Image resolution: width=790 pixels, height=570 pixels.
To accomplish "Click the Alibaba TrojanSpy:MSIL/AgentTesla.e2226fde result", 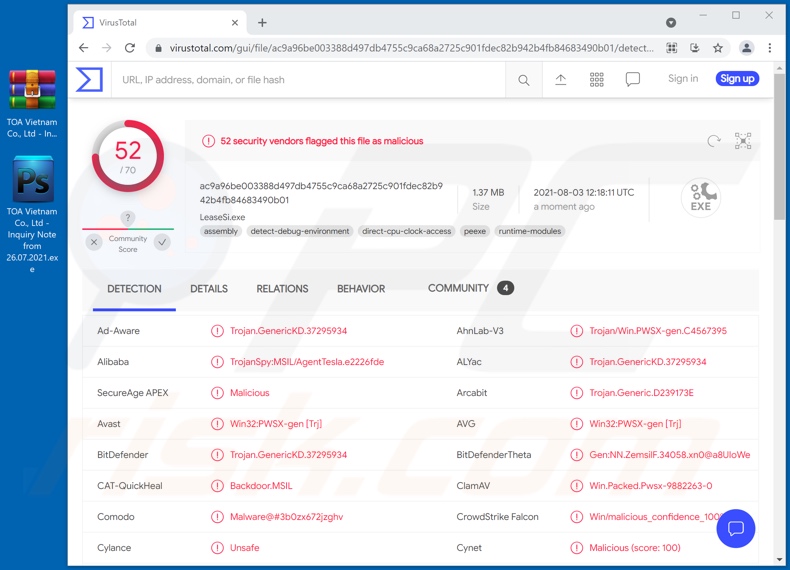I will tap(307, 362).
